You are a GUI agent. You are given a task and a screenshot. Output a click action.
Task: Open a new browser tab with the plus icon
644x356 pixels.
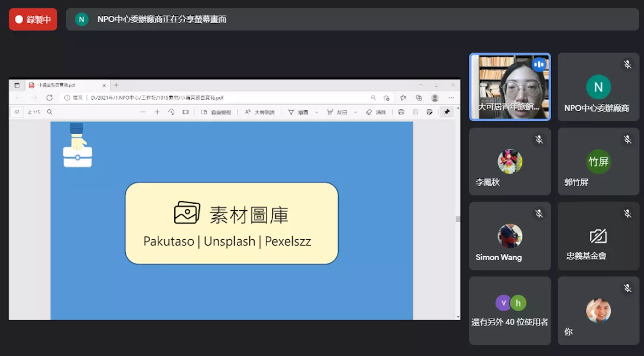[x=116, y=85]
